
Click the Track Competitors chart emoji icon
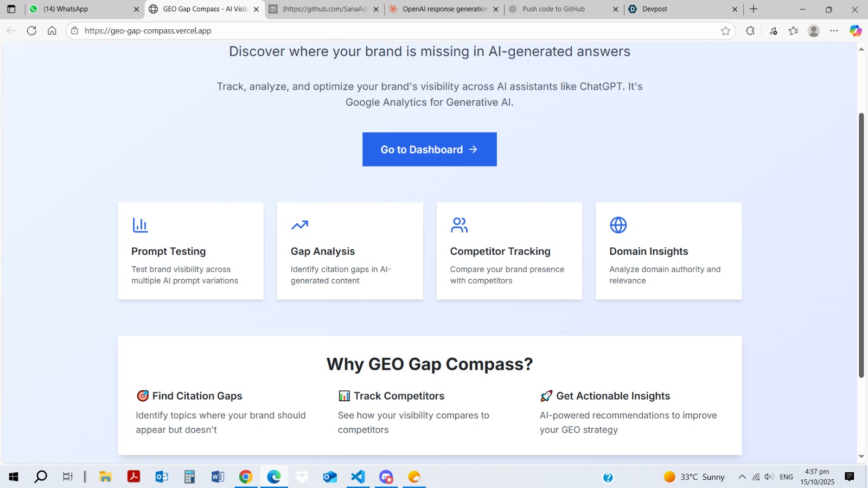(344, 396)
